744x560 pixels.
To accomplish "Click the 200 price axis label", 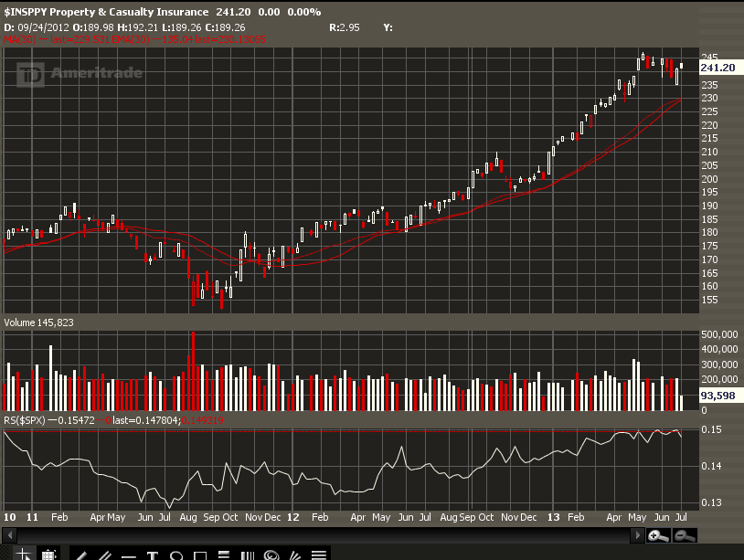I will (709, 179).
